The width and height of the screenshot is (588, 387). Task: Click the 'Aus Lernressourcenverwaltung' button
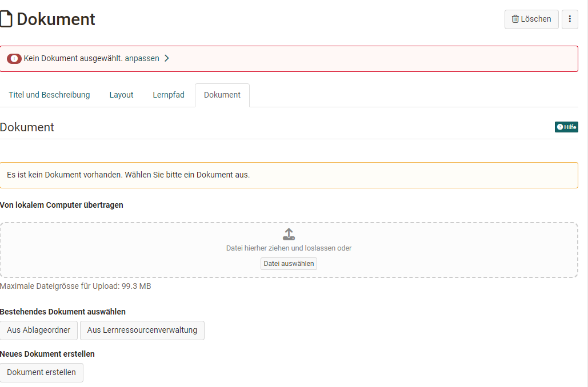coord(142,330)
